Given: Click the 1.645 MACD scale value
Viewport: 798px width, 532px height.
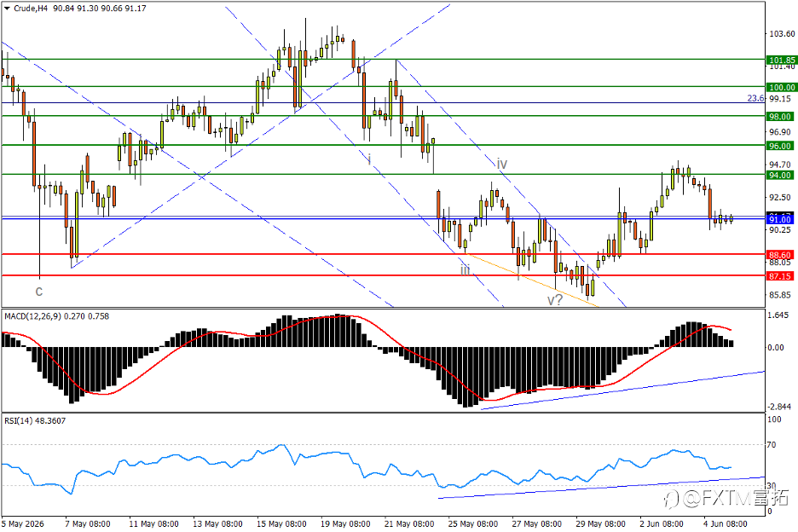Looking at the screenshot, I should [x=778, y=315].
